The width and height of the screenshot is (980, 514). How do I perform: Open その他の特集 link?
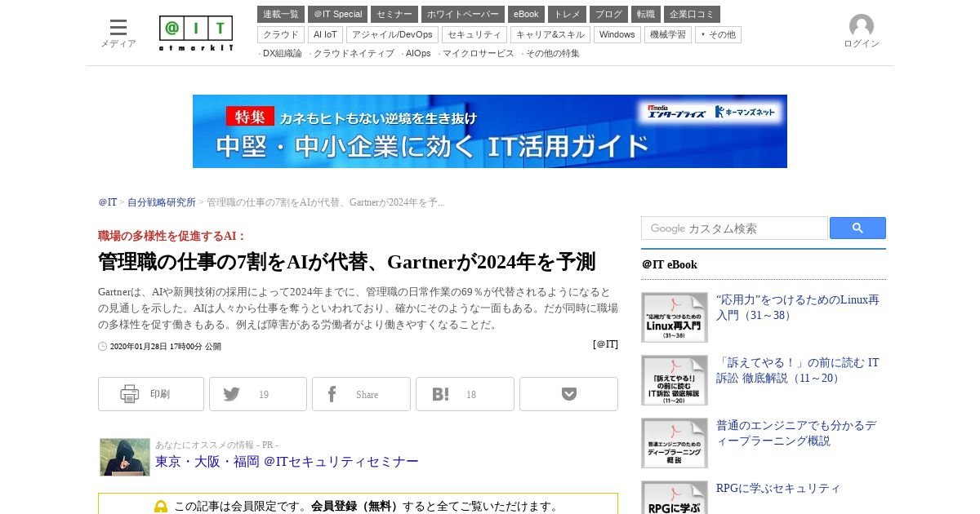pos(552,54)
